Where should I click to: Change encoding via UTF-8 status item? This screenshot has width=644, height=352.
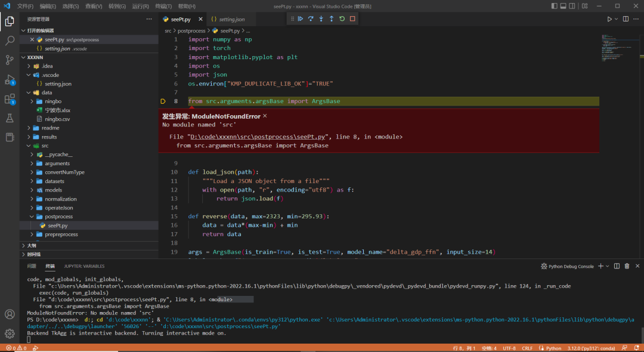509,348
